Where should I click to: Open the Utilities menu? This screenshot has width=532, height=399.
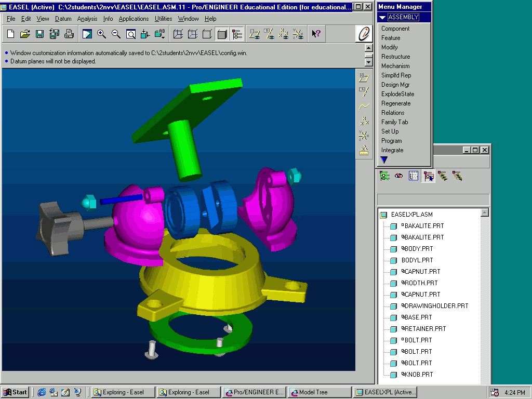click(163, 19)
